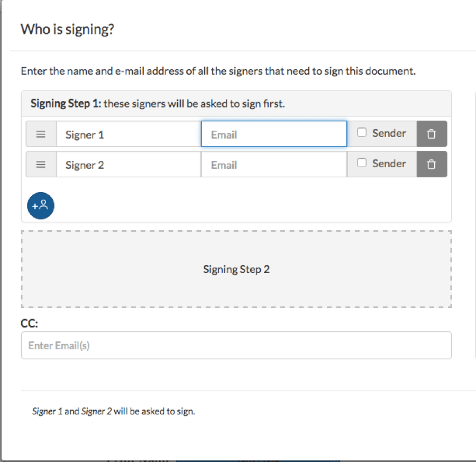Viewport: 476px width, 462px height.
Task: Click the "Who is signing?" title
Action: [x=68, y=29]
